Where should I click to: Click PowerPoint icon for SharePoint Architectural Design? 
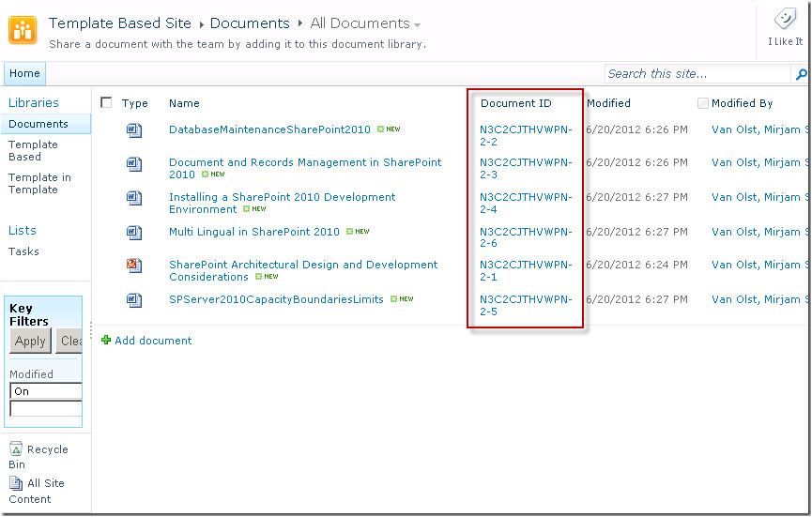pyautogui.click(x=134, y=266)
